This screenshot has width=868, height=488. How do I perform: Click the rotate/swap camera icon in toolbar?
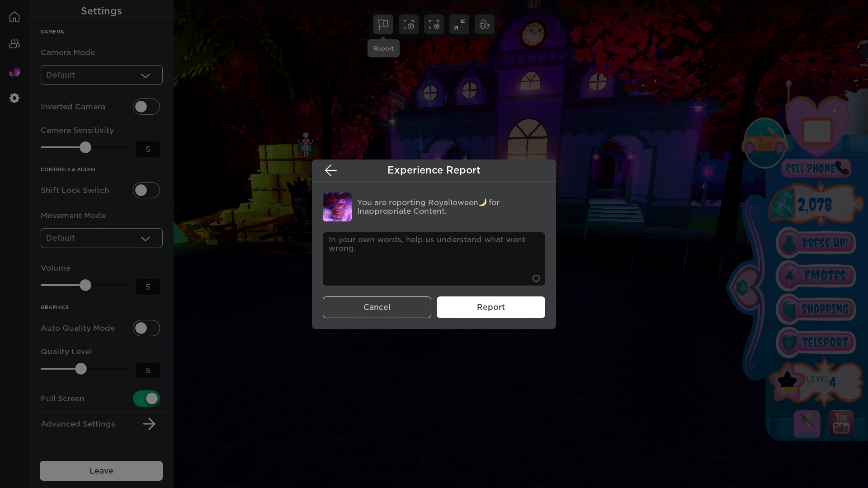pos(485,24)
